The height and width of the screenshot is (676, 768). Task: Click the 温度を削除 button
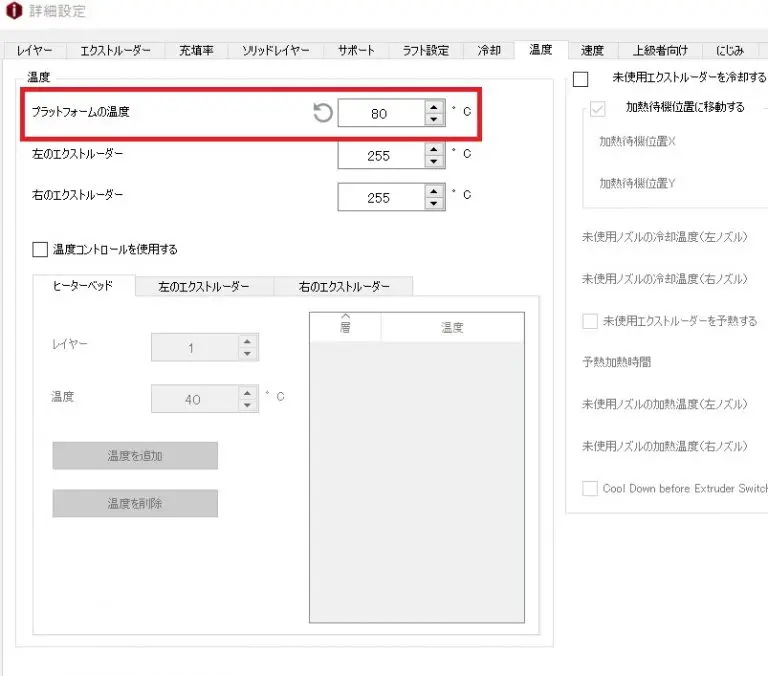point(135,504)
